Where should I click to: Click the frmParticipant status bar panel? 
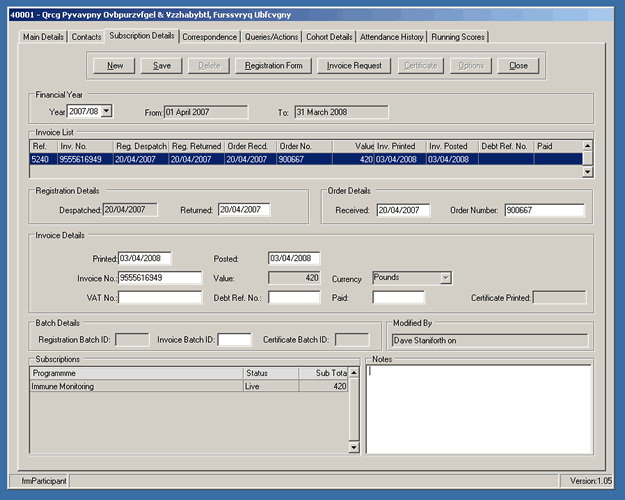pyautogui.click(x=39, y=481)
